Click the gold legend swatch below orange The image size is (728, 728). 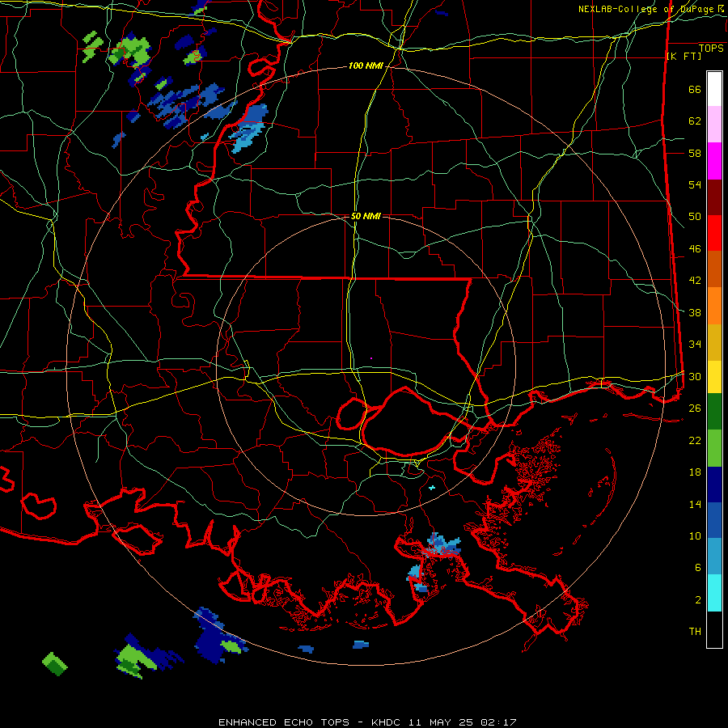click(714, 343)
